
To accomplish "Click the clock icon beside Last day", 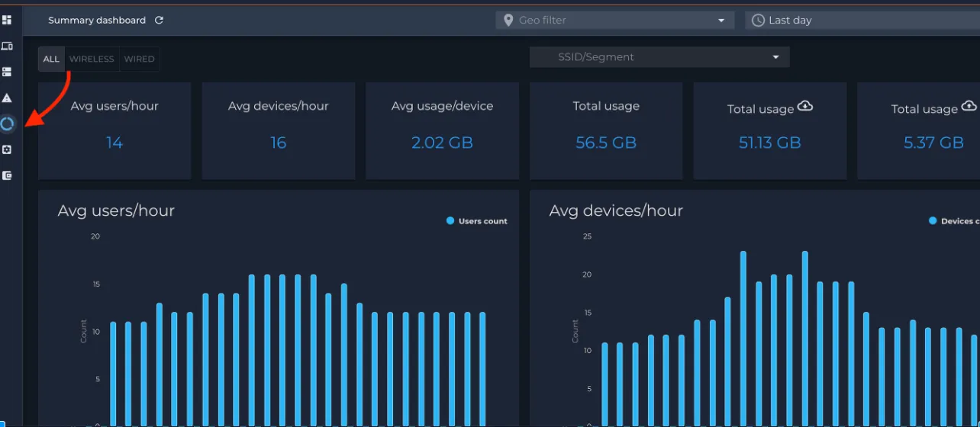I will (758, 21).
